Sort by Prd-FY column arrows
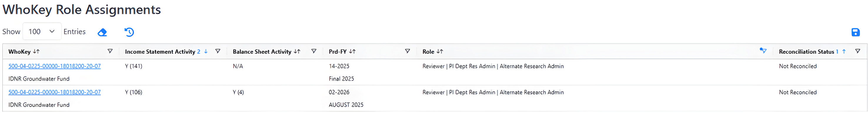This screenshot has width=868, height=113. pos(352,52)
